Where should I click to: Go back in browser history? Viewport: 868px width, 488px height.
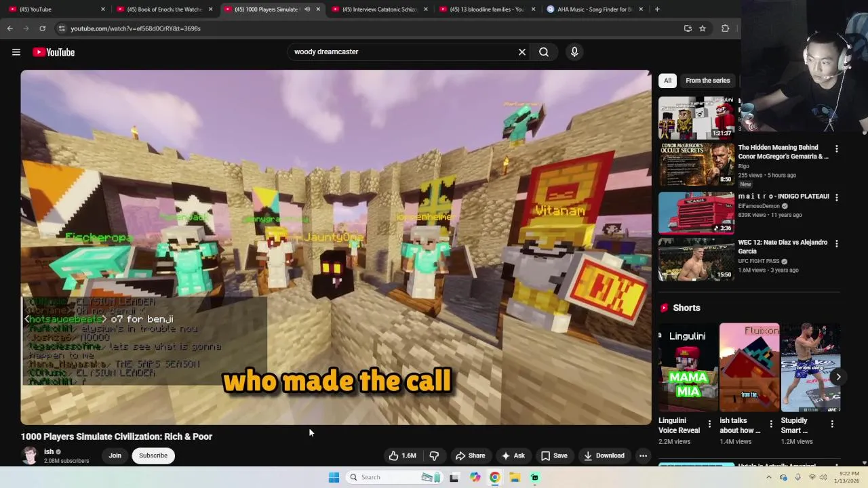(x=10, y=28)
